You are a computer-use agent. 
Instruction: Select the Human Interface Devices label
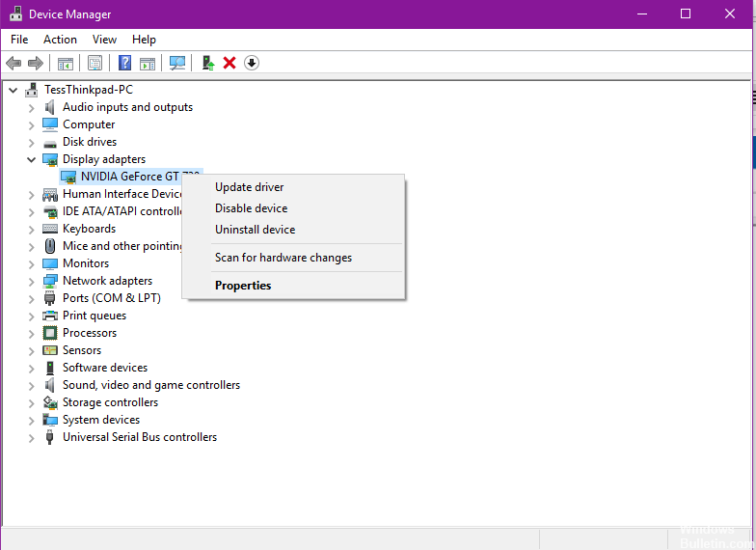coord(121,194)
